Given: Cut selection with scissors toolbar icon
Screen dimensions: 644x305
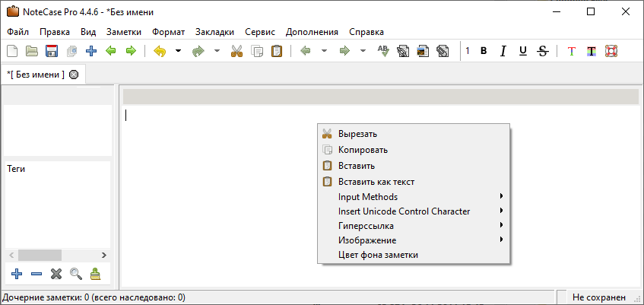Looking at the screenshot, I should [236, 52].
